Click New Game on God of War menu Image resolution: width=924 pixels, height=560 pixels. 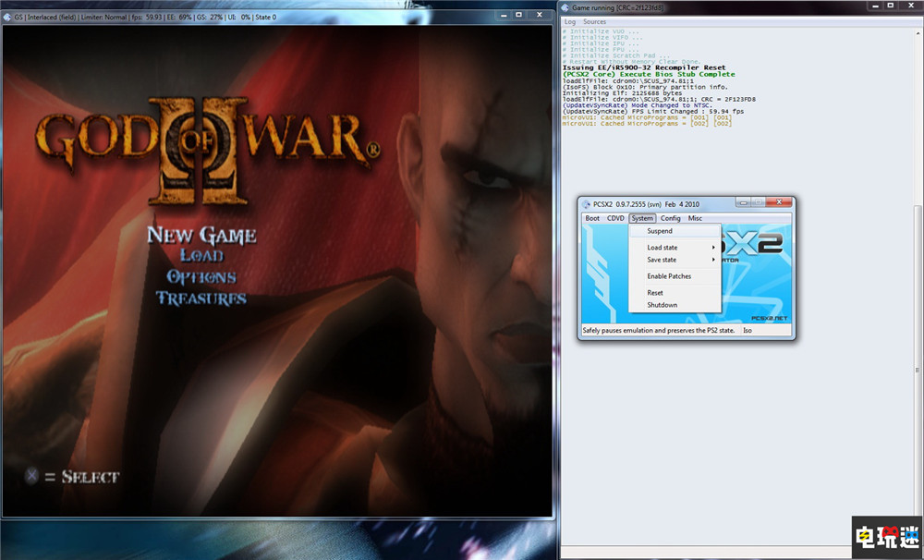tap(201, 235)
